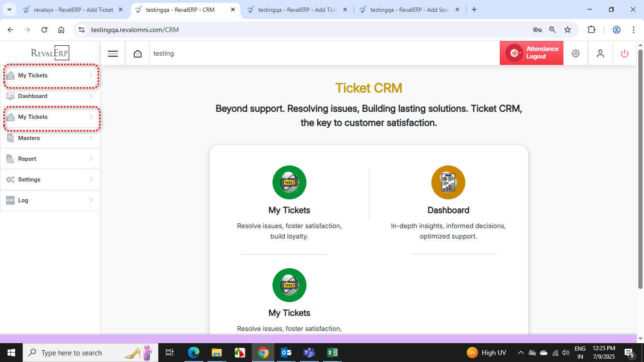Click the orange Dashboard card icon
644x362 pixels.
(448, 182)
